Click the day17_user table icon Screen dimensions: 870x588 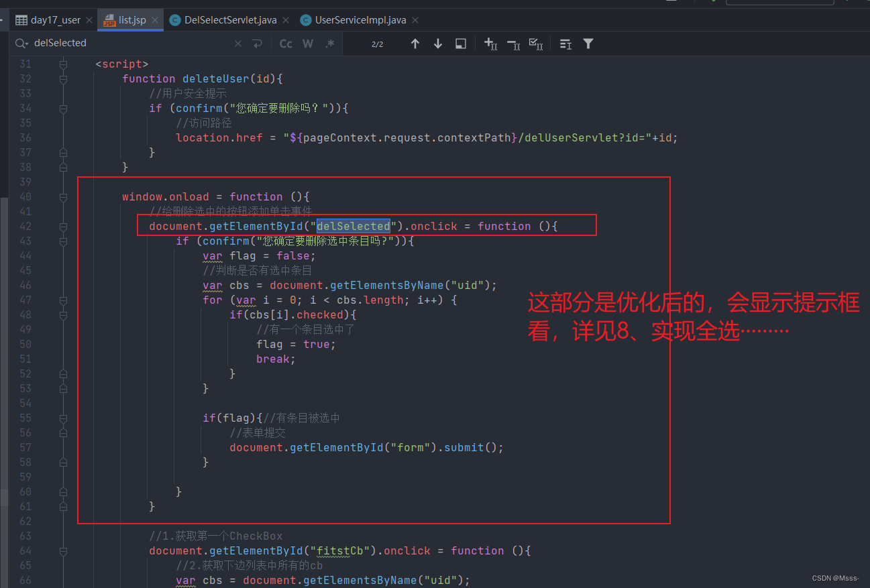[x=21, y=20]
